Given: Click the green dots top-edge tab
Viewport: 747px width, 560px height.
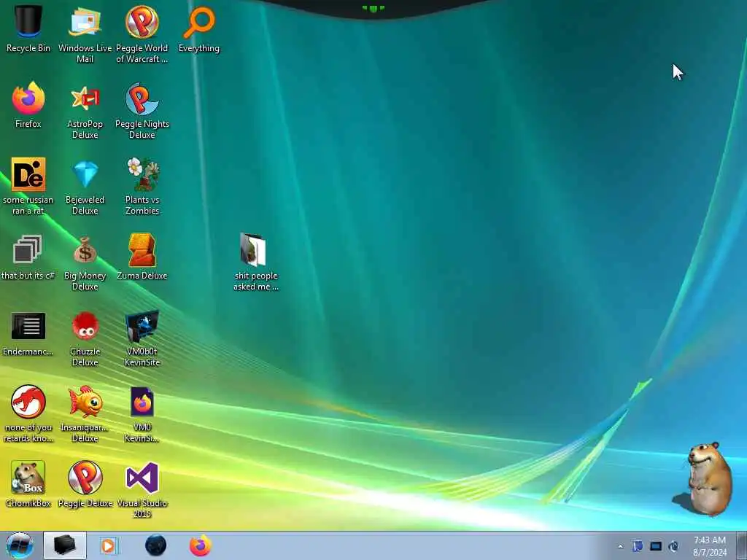Looking at the screenshot, I should coord(373,9).
